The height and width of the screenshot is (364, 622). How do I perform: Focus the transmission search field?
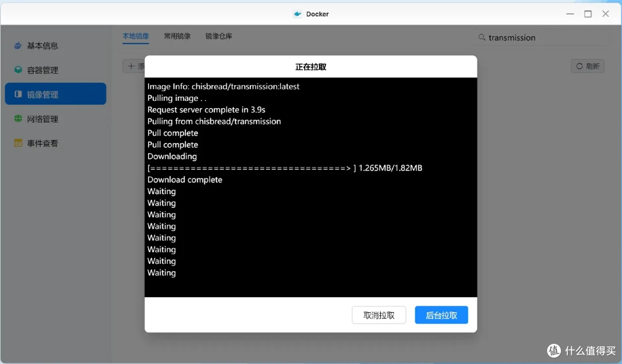click(x=543, y=37)
